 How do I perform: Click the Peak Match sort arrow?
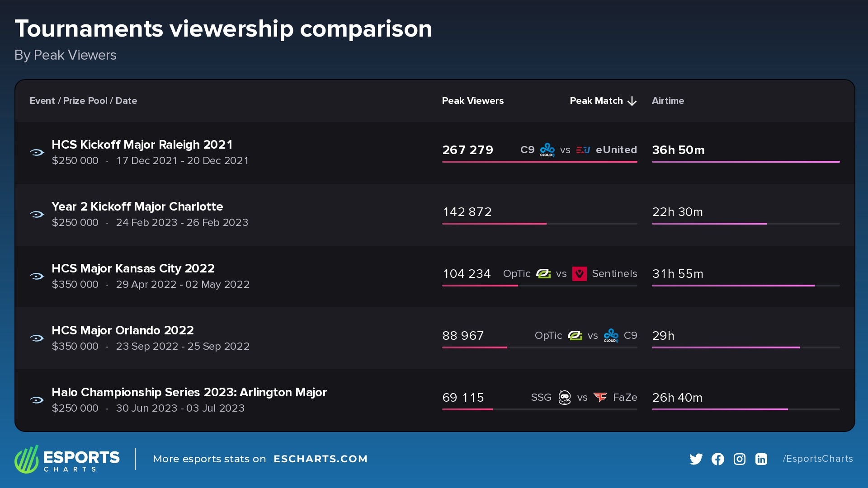[632, 101]
